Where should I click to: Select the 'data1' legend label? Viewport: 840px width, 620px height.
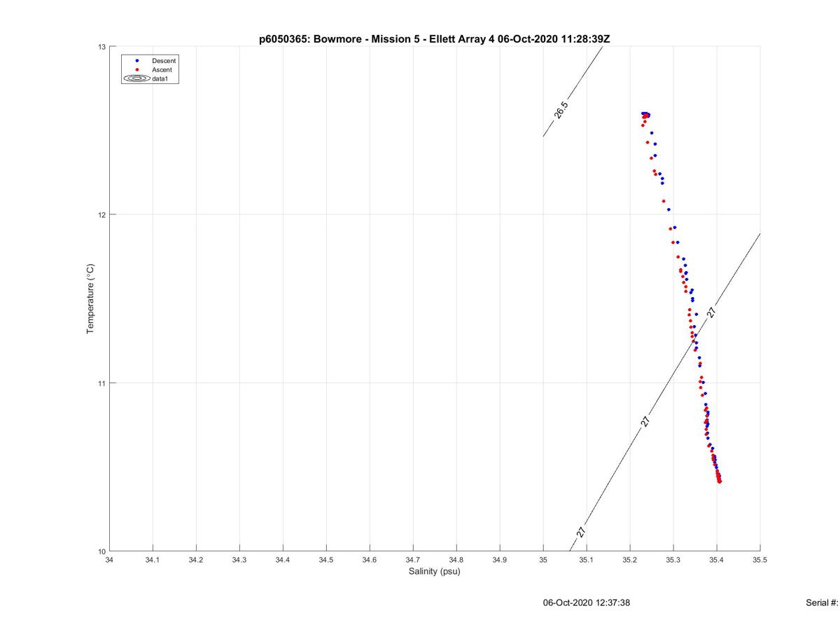[160, 79]
